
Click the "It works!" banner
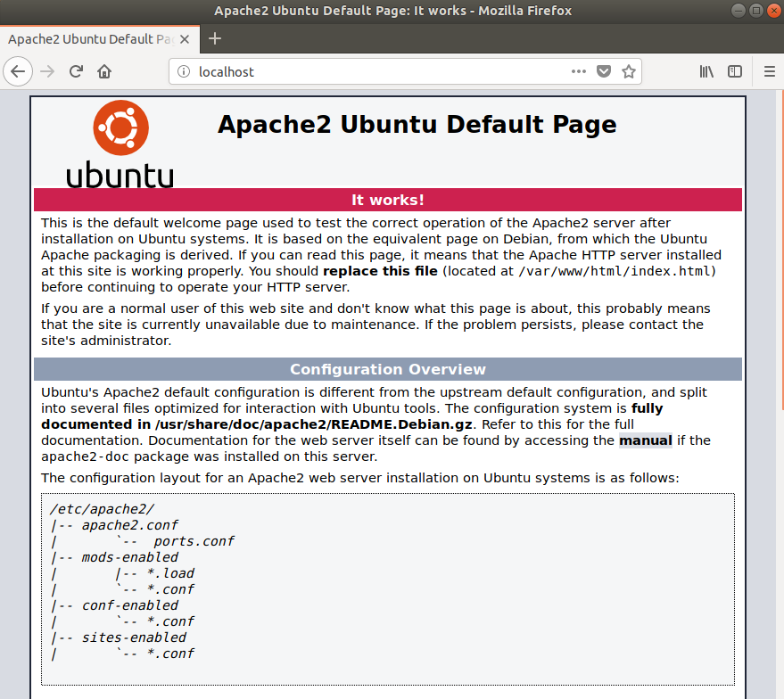[x=388, y=200]
